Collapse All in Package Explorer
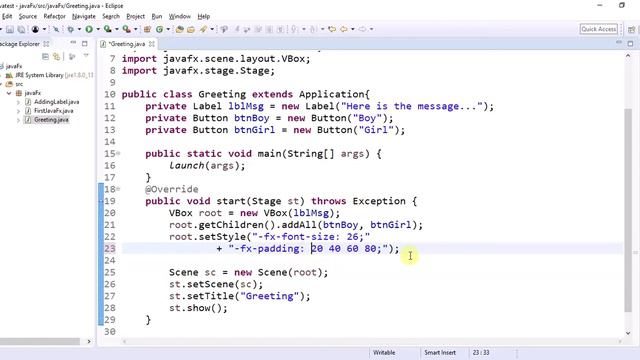 coord(45,57)
